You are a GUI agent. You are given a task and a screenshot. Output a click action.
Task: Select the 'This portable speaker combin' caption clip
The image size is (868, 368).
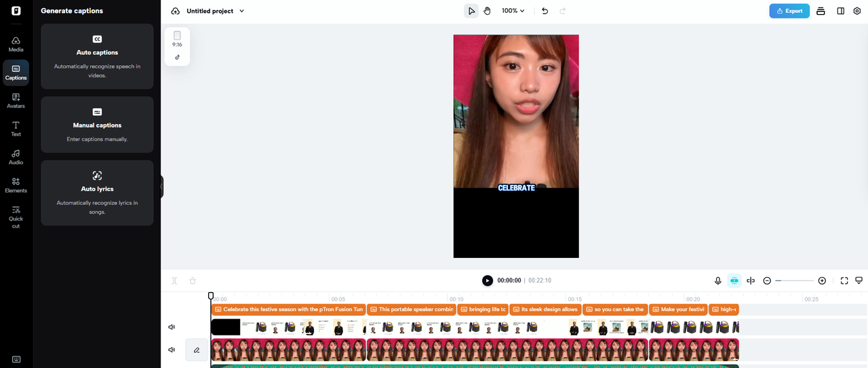click(x=411, y=310)
